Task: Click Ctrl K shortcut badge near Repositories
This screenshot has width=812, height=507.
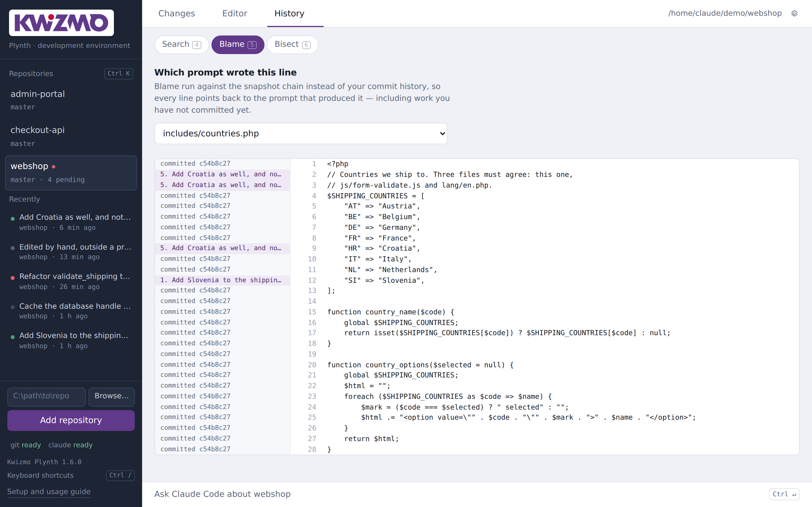Action: [118, 74]
